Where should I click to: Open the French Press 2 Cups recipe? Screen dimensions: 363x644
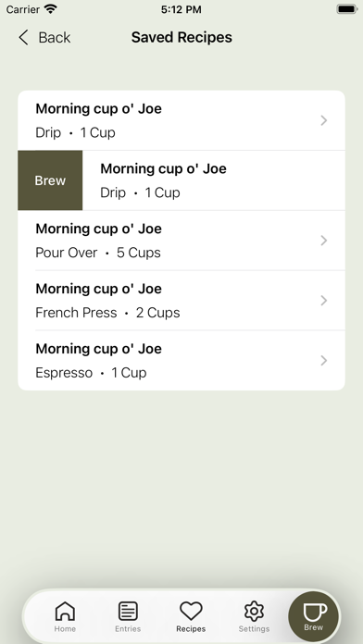(181, 300)
